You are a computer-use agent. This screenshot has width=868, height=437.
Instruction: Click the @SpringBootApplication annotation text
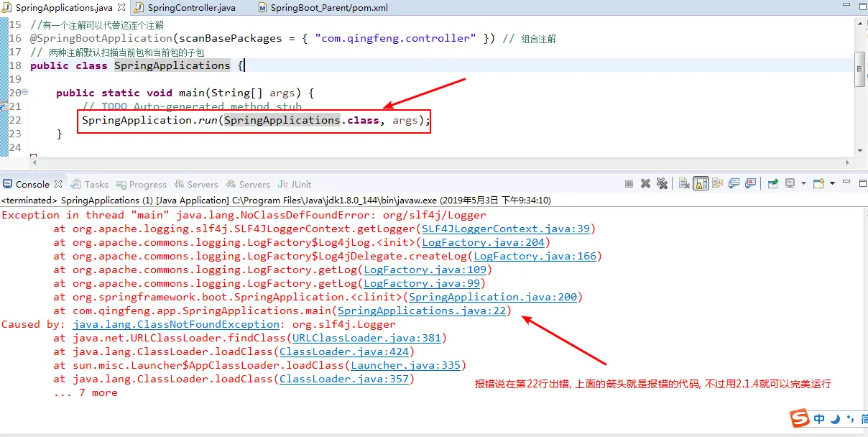(x=101, y=38)
